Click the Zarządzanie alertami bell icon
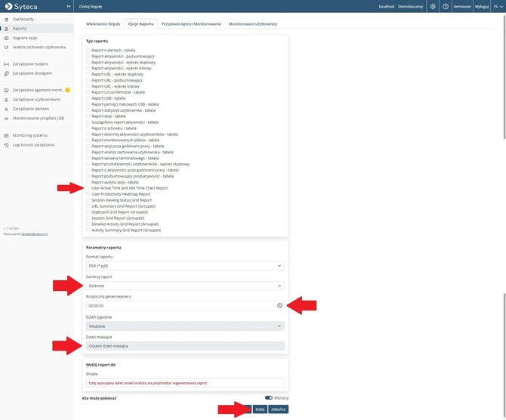Screen dimensions: 506x420 click(x=7, y=108)
